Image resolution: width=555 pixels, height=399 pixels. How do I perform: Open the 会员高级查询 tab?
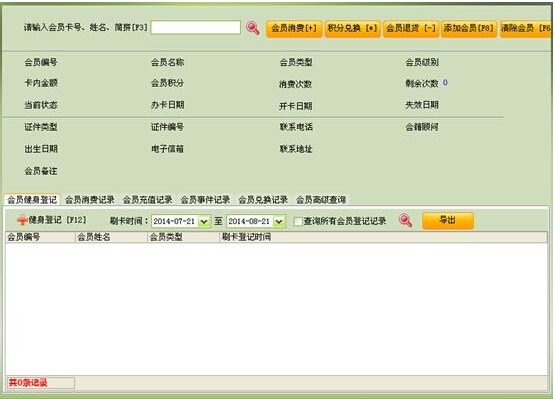[x=321, y=200]
